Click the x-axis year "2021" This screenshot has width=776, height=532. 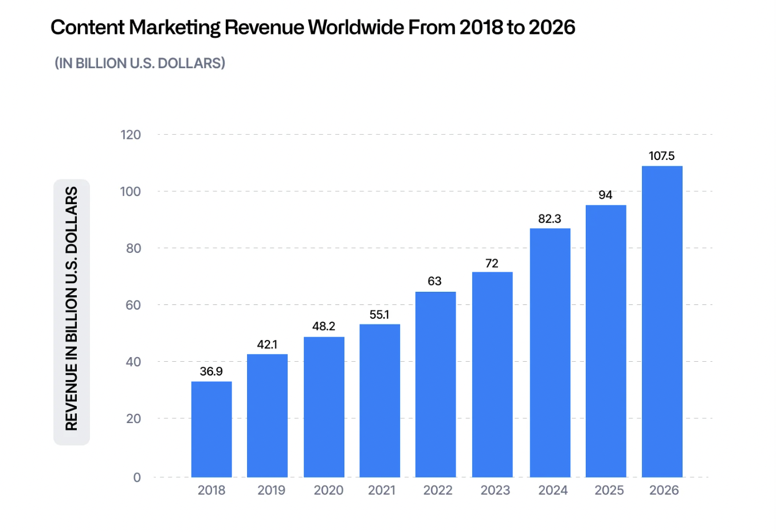pyautogui.click(x=382, y=490)
